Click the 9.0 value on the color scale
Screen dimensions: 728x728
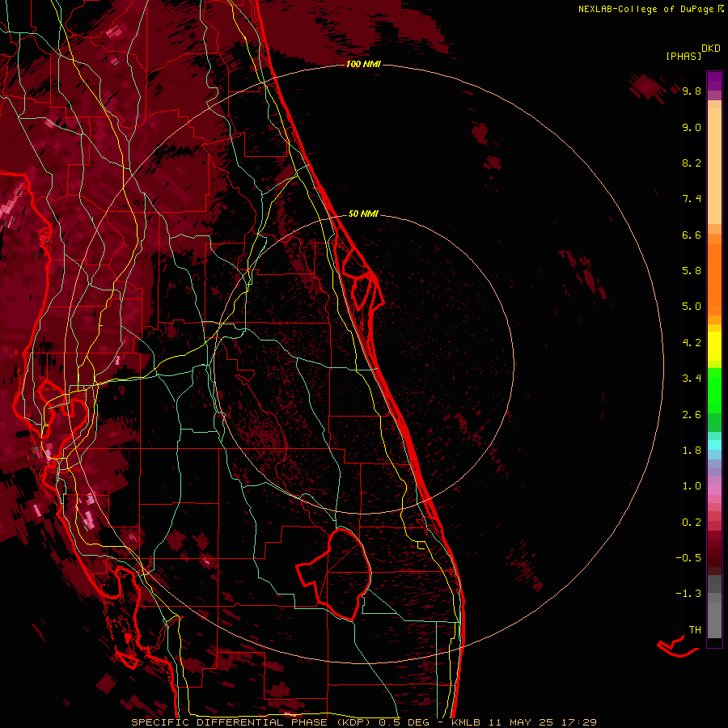[x=692, y=127]
